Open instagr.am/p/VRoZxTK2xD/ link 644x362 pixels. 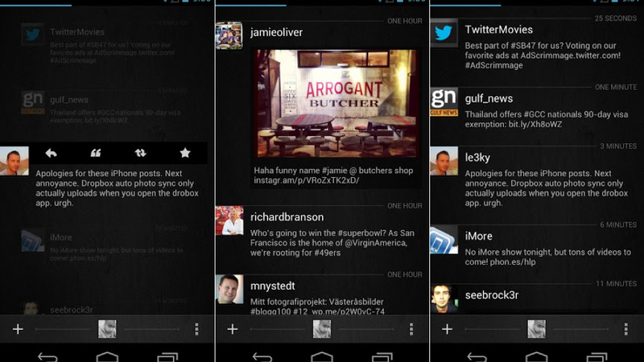[307, 180]
